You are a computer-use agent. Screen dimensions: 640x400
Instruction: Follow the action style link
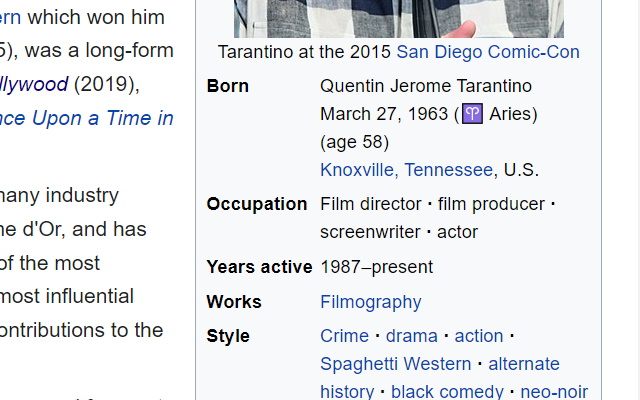[479, 336]
